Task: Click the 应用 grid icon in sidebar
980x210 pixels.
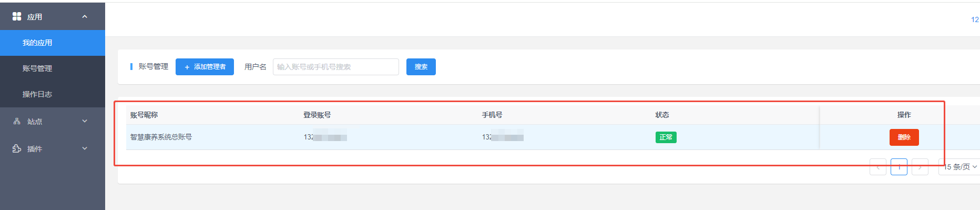Action: 17,16
